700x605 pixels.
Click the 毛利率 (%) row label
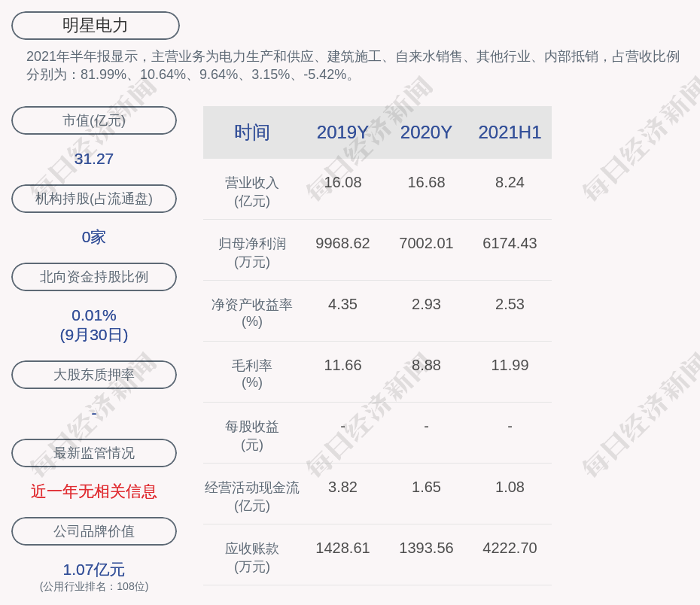[x=252, y=374]
